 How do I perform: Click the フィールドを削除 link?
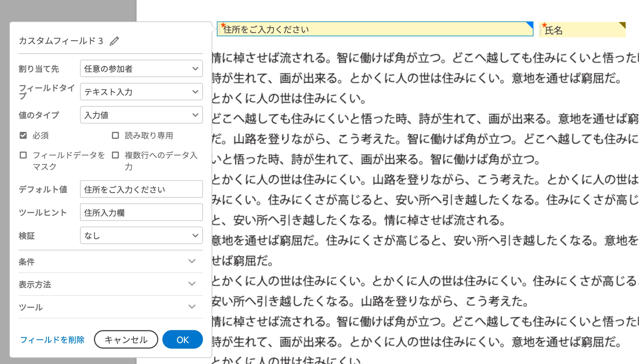point(52,340)
